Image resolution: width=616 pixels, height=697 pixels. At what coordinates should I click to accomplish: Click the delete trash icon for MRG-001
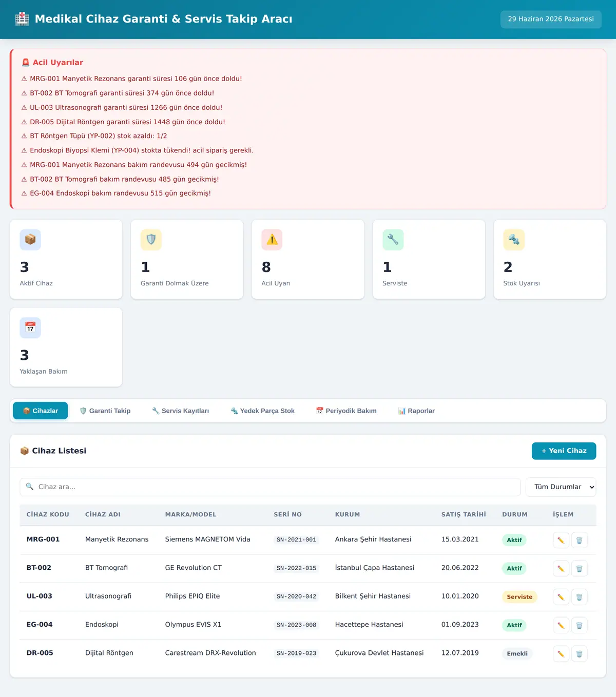point(580,540)
